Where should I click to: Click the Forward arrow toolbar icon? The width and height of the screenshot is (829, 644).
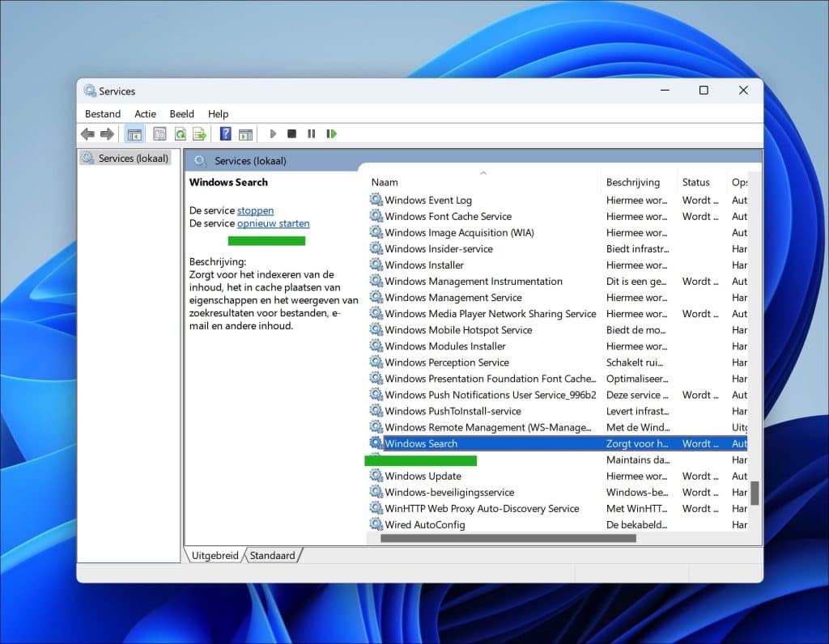point(107,134)
